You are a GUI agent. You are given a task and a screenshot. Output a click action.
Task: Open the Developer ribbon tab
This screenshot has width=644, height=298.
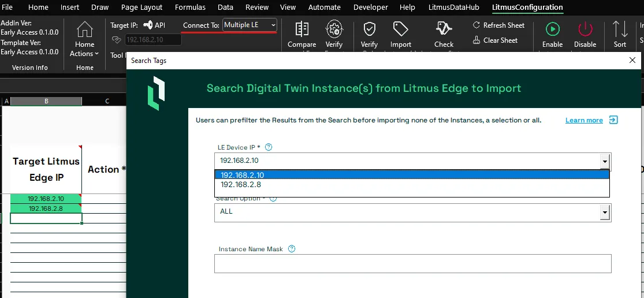[x=370, y=8]
